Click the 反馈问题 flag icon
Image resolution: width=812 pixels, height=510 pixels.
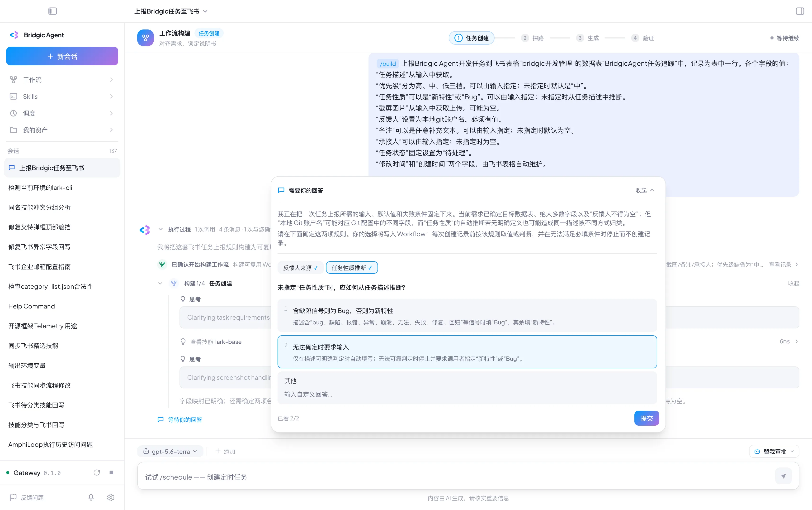[x=14, y=497]
